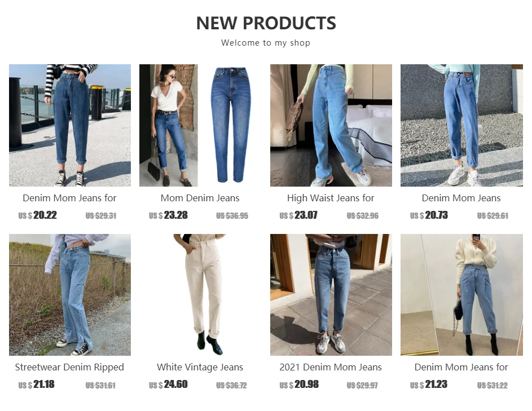Click the 'High Waist Jeans for' title
532x411 pixels.
point(331,198)
